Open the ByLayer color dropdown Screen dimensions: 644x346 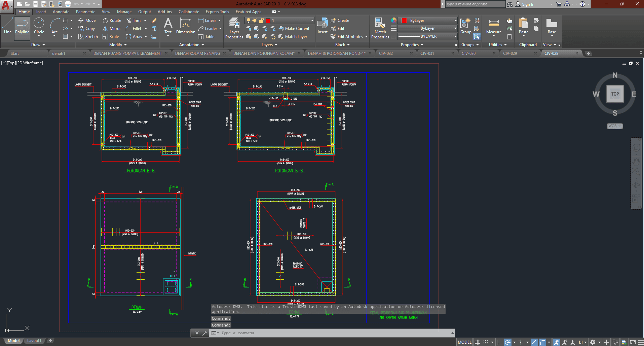click(455, 21)
